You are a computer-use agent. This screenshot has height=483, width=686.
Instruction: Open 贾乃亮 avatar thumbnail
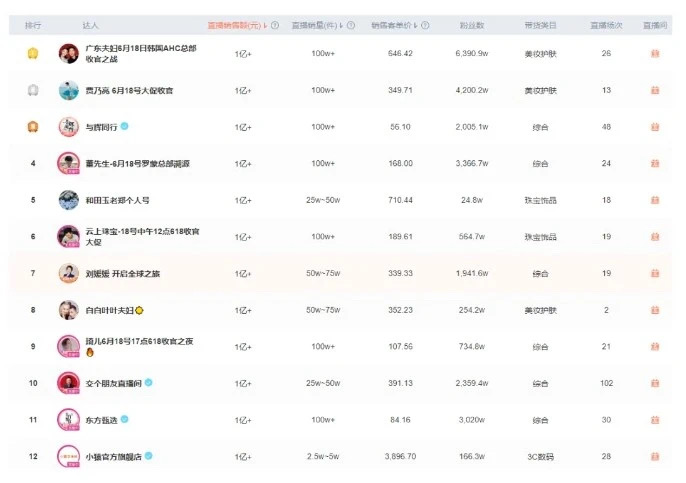click(x=69, y=90)
